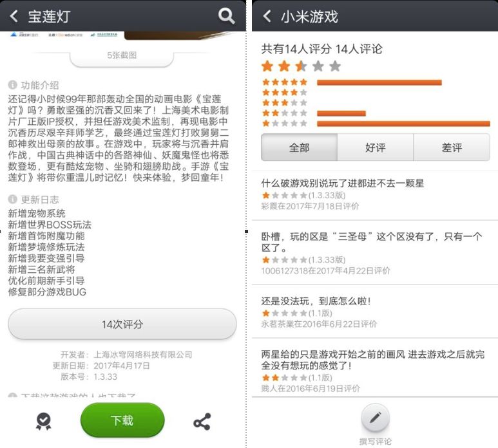Viewport: 498px width, 448px height.
Task: Click reviewer line '贱人在2016年6月19日评价'
Action: click(311, 388)
